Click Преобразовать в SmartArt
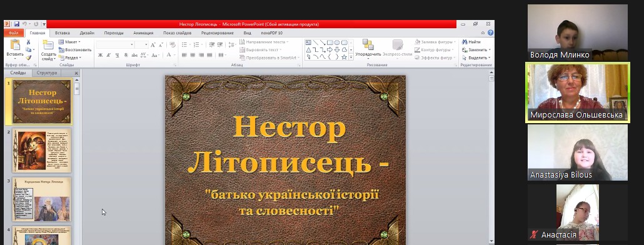This screenshot has width=644, height=245. coord(269,57)
